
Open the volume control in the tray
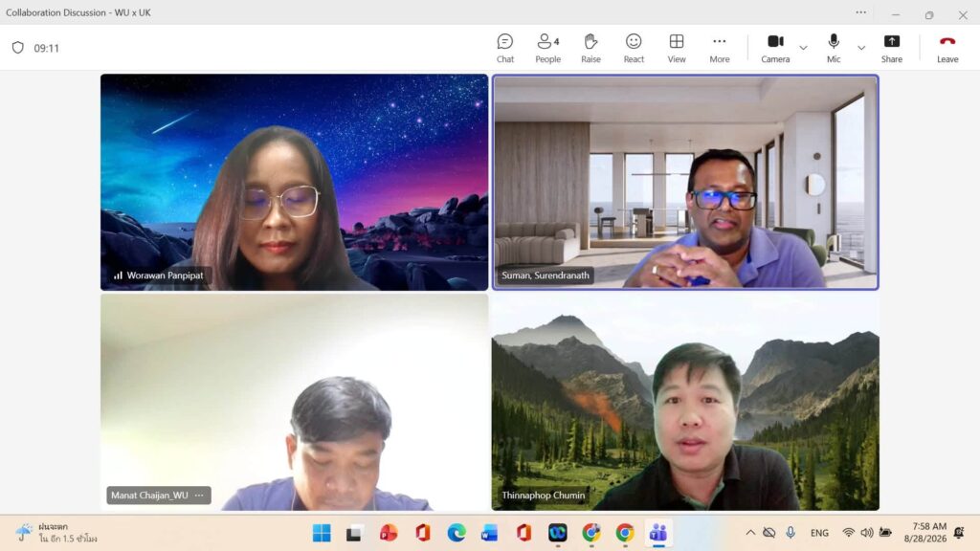(x=867, y=533)
